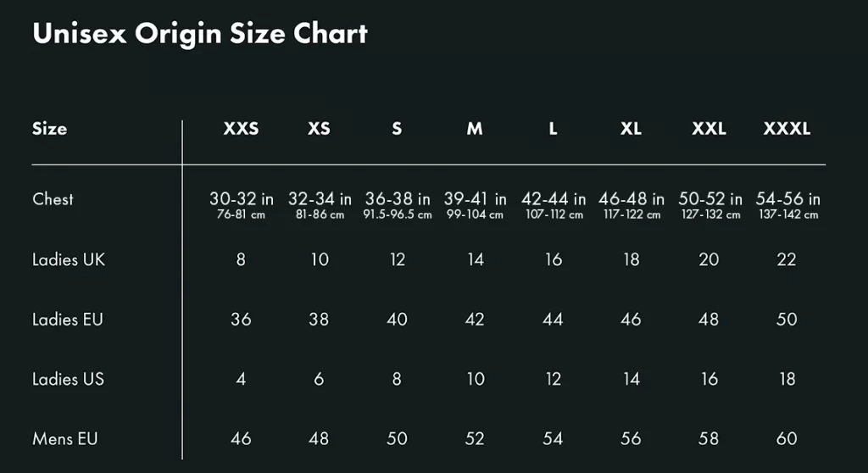The image size is (868, 473).
Task: Select Ladies UK size 22 cell
Action: [x=787, y=259]
